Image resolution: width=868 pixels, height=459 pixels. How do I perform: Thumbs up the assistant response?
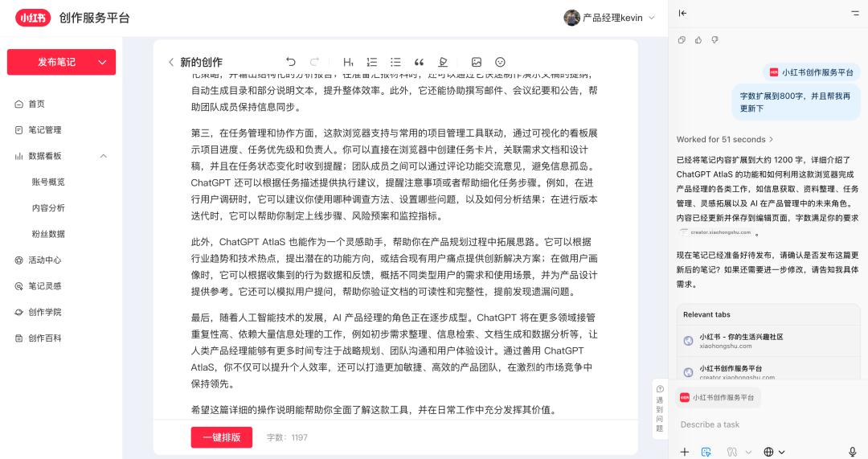pyautogui.click(x=698, y=39)
